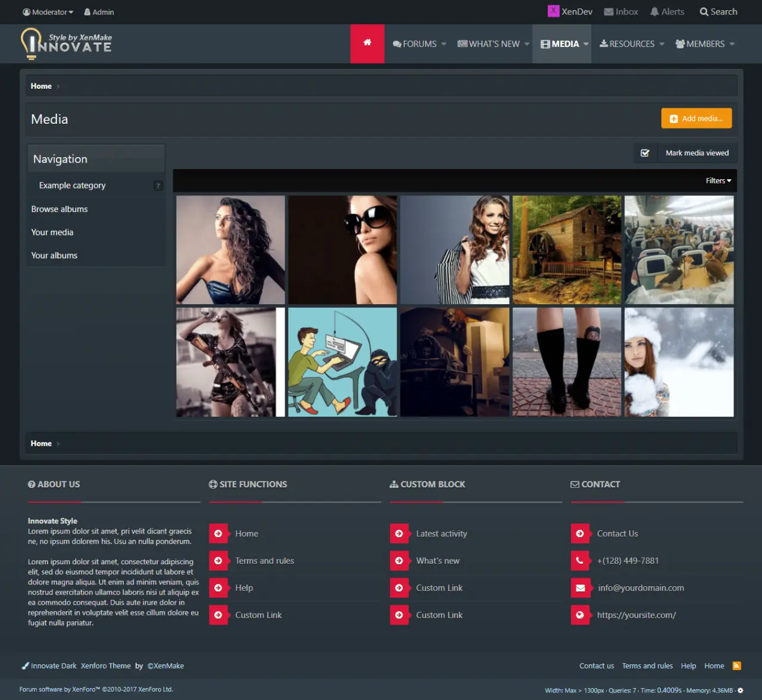Open the watermill cabin thumbnail

pyautogui.click(x=567, y=250)
